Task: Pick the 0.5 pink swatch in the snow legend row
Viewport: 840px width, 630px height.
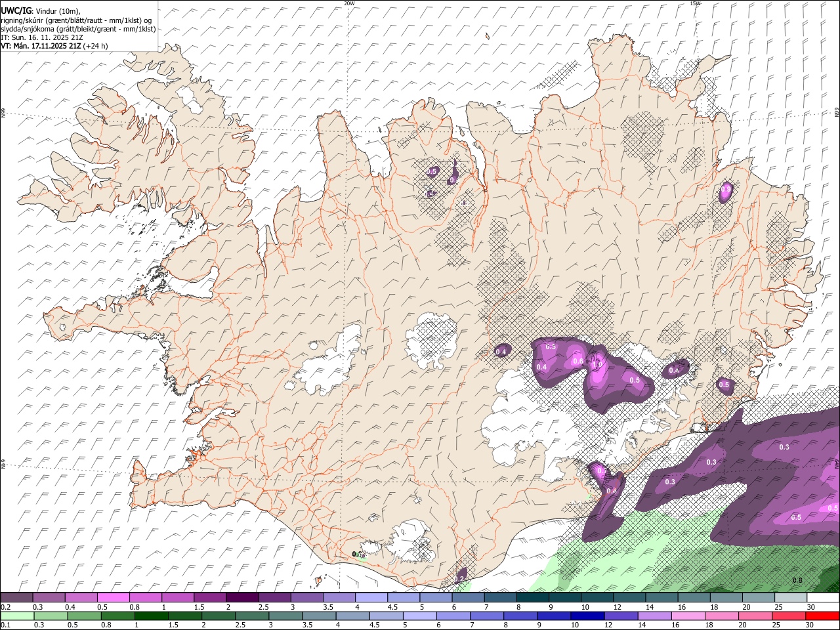Action: [113, 598]
